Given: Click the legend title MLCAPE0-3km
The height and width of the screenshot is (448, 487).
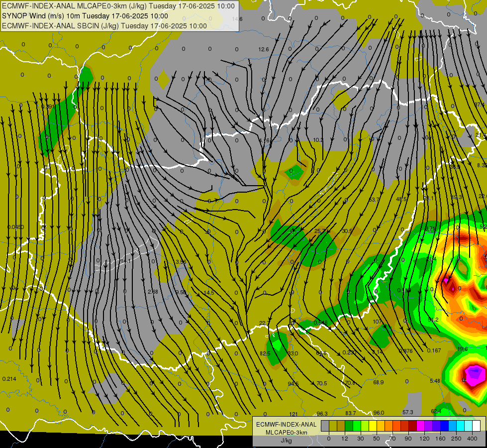Looking at the screenshot, I should point(286,433).
